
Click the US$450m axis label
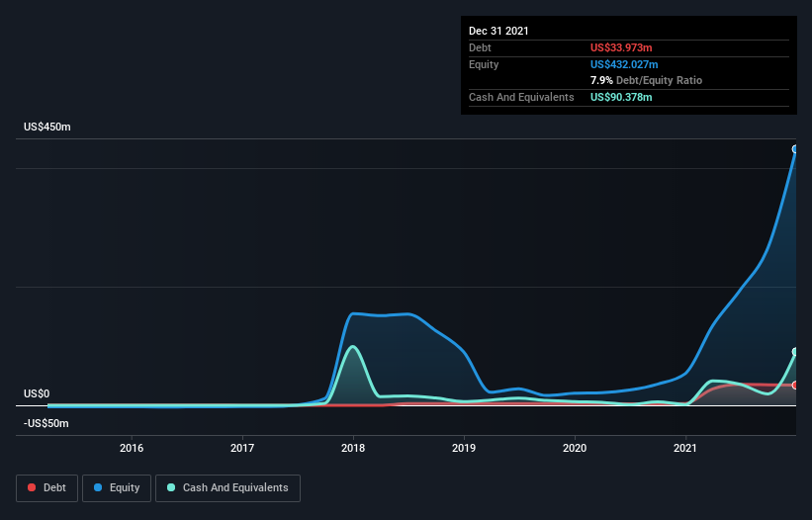[x=47, y=127]
